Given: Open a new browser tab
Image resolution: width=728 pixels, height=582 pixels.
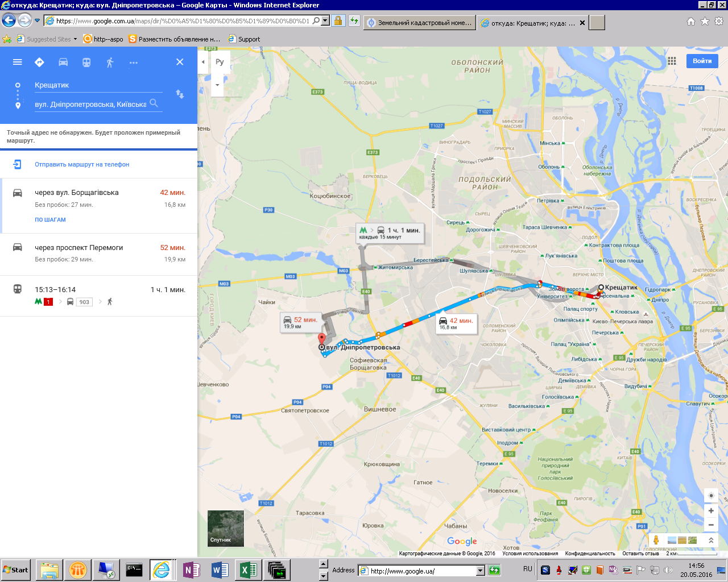Looking at the screenshot, I should [597, 23].
